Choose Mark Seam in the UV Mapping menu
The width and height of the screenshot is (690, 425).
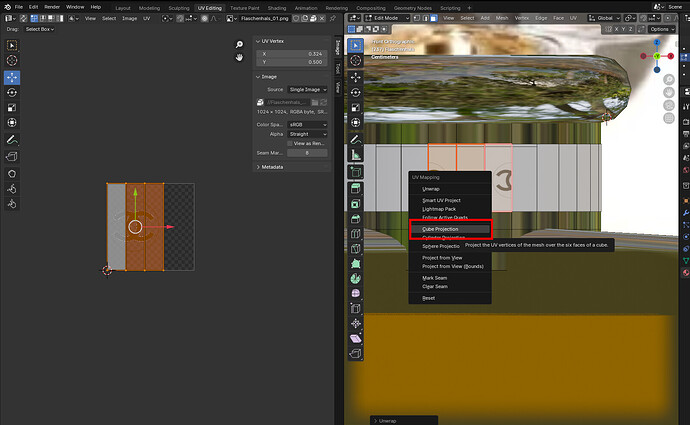pos(435,278)
